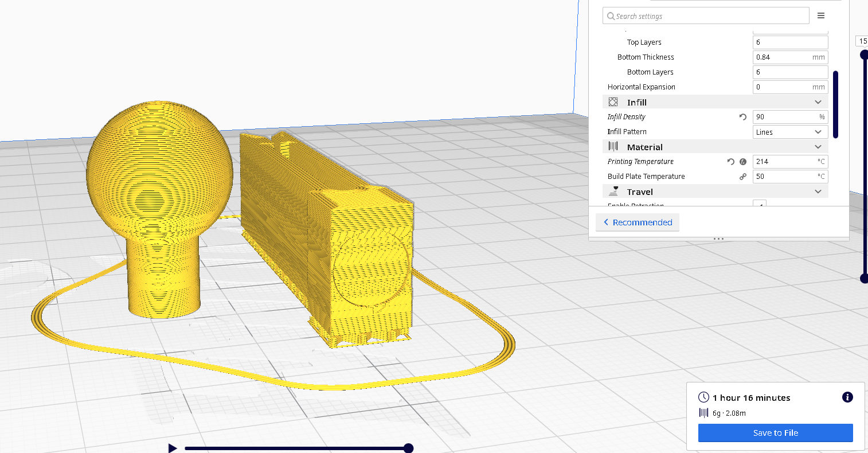Click the Top Layers value field
The height and width of the screenshot is (453, 868).
[790, 42]
